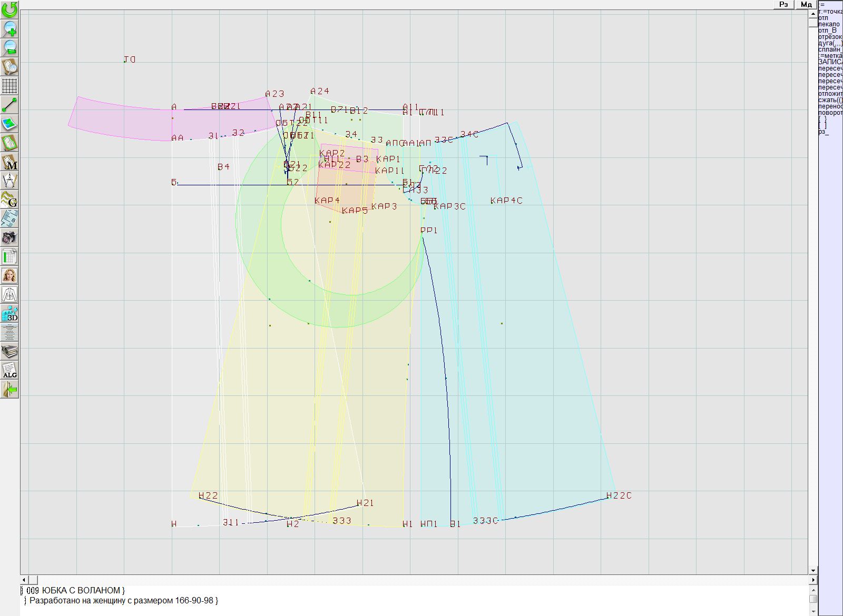843x616 pixels.
Task: Click the horizontal scrollbar left arrow
Action: coord(24,580)
